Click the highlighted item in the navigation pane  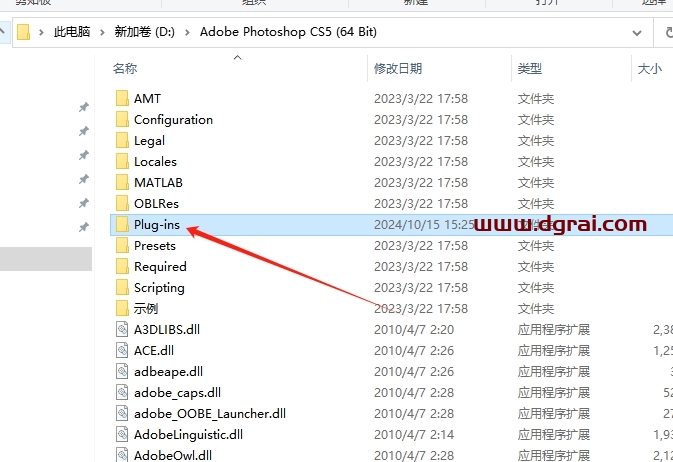click(x=46, y=258)
